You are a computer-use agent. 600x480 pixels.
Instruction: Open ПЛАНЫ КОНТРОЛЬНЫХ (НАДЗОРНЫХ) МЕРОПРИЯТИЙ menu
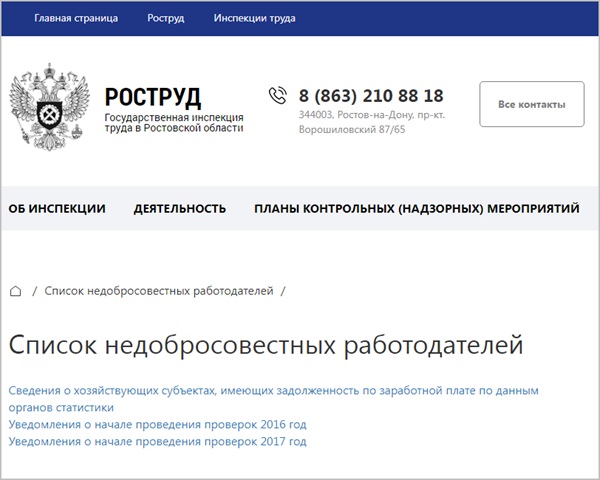click(416, 209)
